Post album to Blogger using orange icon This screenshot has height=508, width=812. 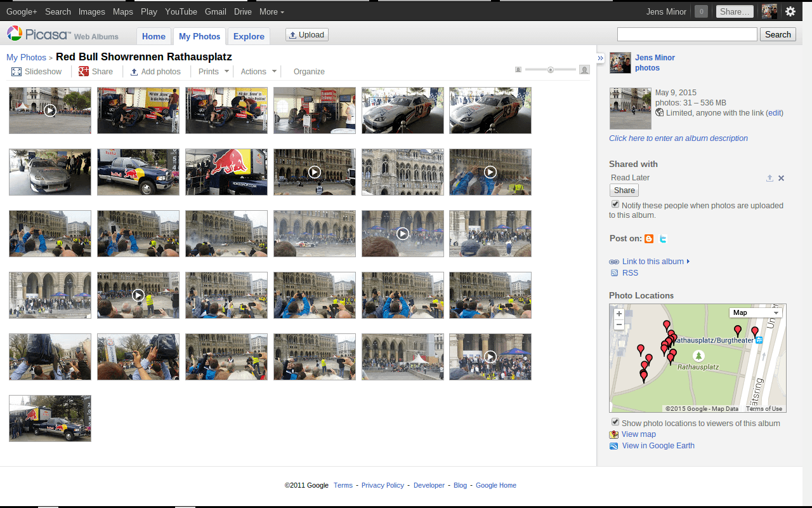click(x=648, y=239)
